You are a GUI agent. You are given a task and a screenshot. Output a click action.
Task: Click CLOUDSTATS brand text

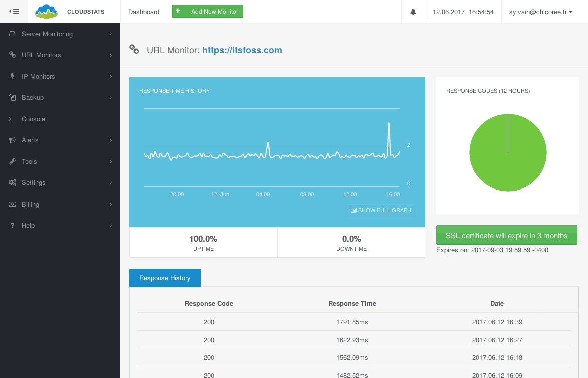[x=86, y=12]
